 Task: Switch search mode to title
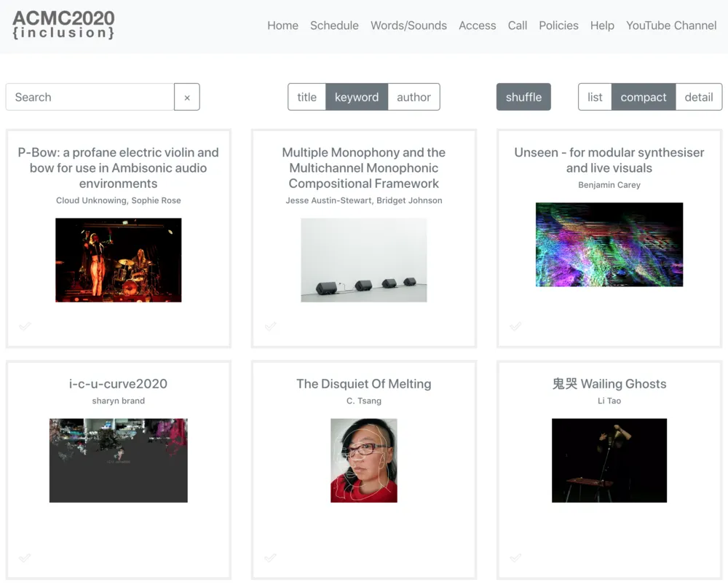tap(306, 96)
